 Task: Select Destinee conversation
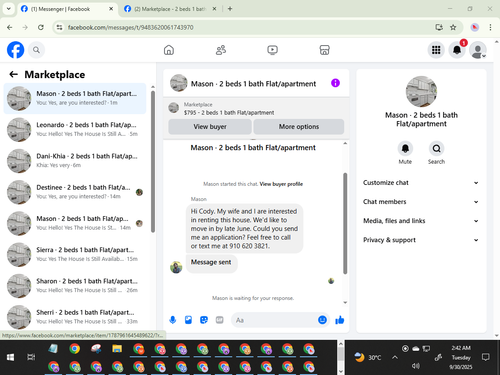(75, 192)
